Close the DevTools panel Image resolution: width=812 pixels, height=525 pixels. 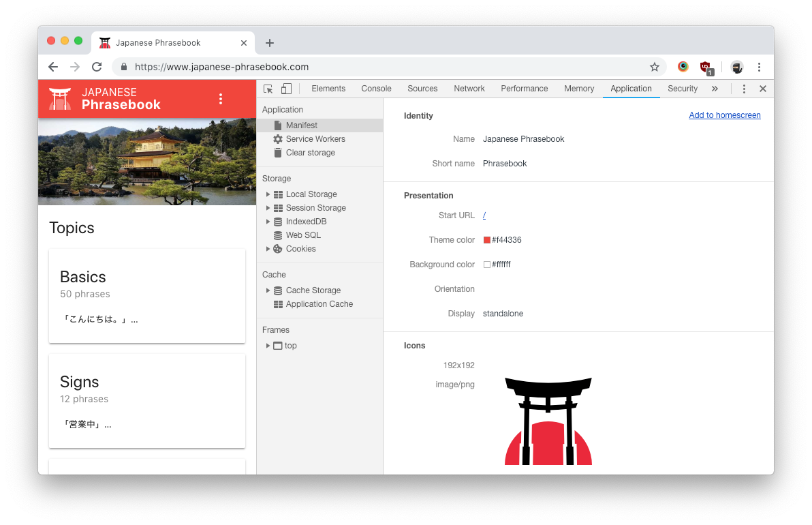coord(763,89)
